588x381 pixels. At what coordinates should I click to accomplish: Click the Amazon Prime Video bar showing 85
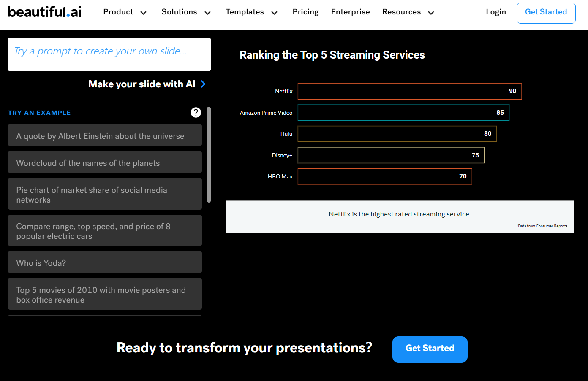click(403, 113)
